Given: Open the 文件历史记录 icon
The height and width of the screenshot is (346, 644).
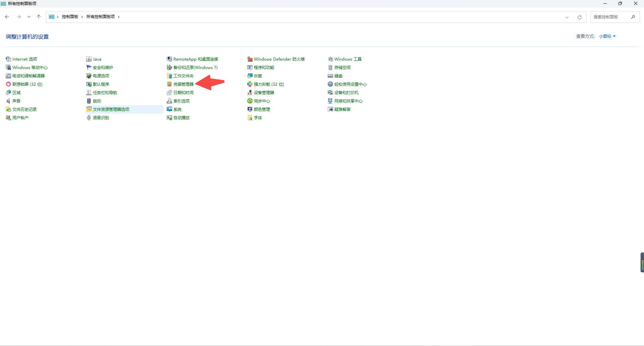Looking at the screenshot, I should pyautogui.click(x=8, y=109).
